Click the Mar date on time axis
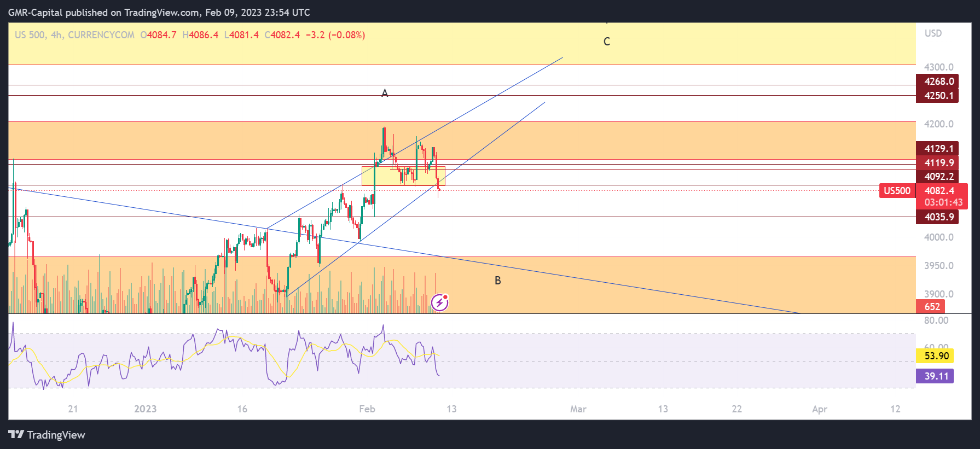 [578, 409]
